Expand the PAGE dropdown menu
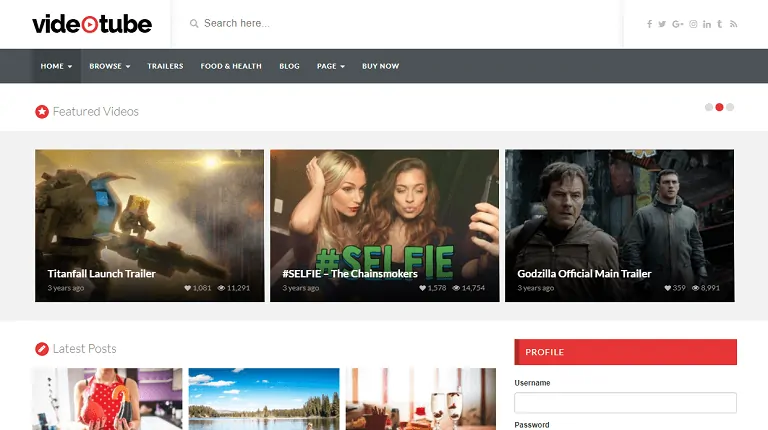768x430 pixels. coord(331,66)
